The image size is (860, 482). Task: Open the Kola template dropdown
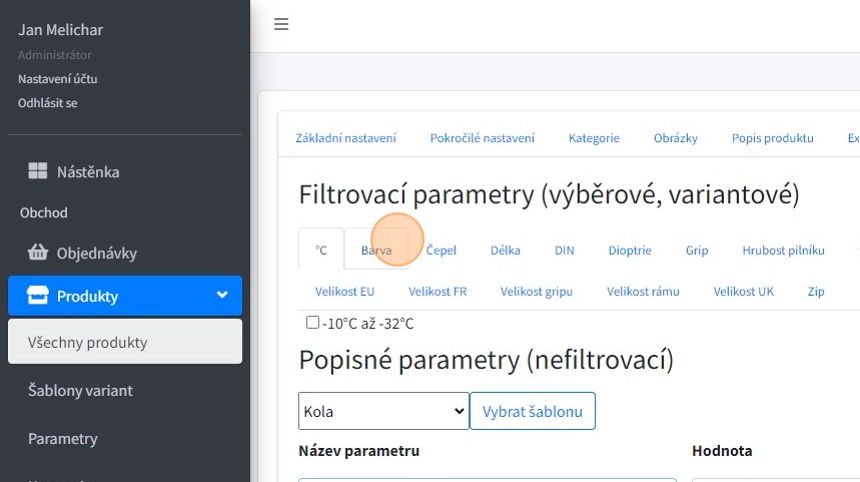click(x=383, y=411)
